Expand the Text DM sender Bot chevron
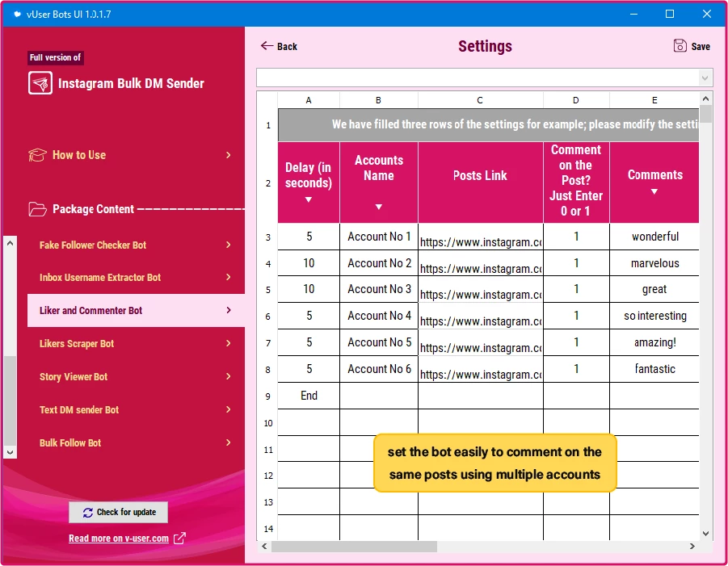Image resolution: width=728 pixels, height=566 pixels. pos(229,409)
